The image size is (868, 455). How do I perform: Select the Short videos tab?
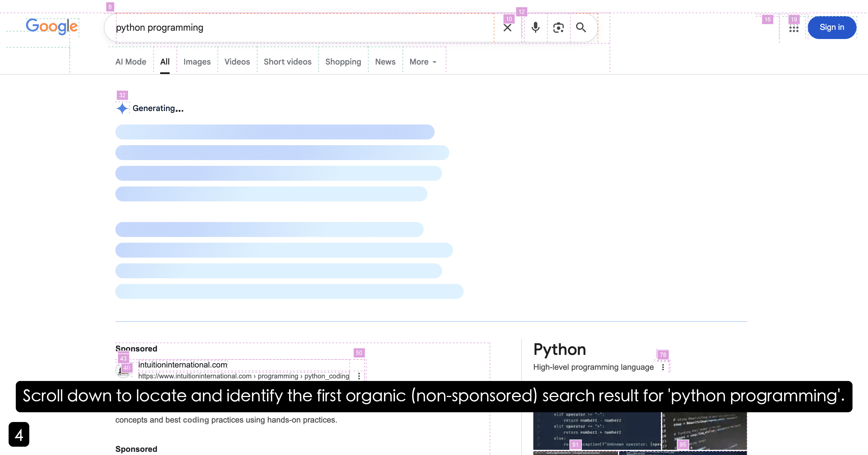click(x=287, y=62)
